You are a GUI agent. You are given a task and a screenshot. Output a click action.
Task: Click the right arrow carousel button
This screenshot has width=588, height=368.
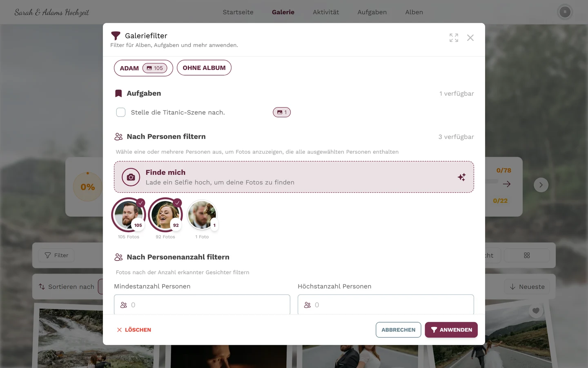[541, 185]
